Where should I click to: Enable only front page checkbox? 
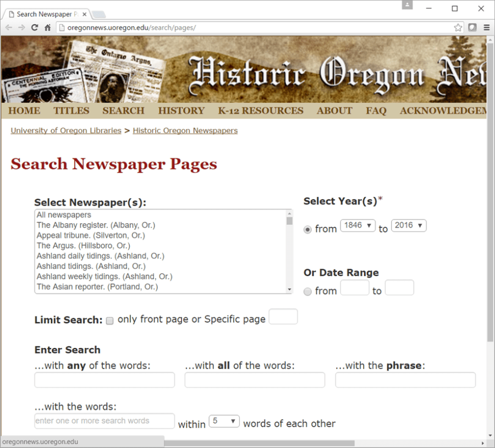[x=109, y=320]
